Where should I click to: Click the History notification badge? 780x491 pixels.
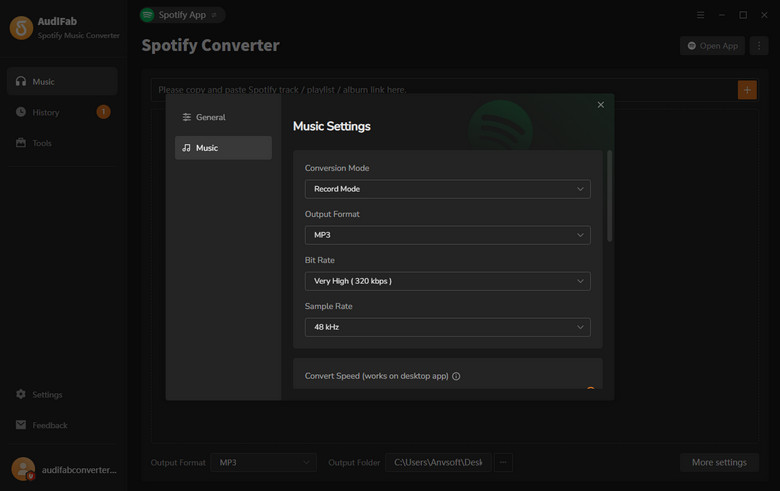click(x=103, y=112)
